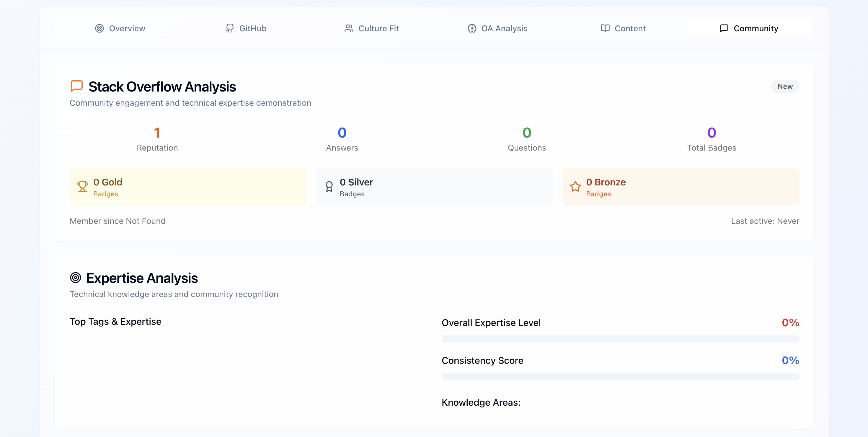Click the New badge label
Viewport: 868px width, 437px height.
pos(785,86)
